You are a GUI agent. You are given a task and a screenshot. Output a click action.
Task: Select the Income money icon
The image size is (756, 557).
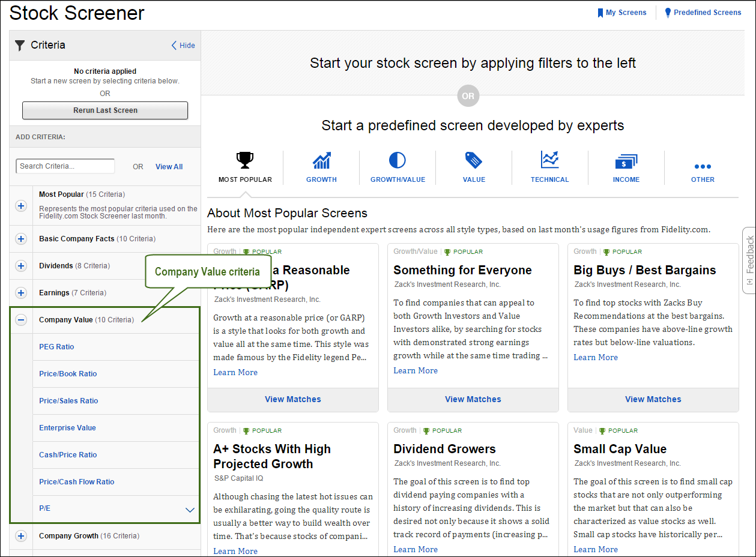(626, 161)
